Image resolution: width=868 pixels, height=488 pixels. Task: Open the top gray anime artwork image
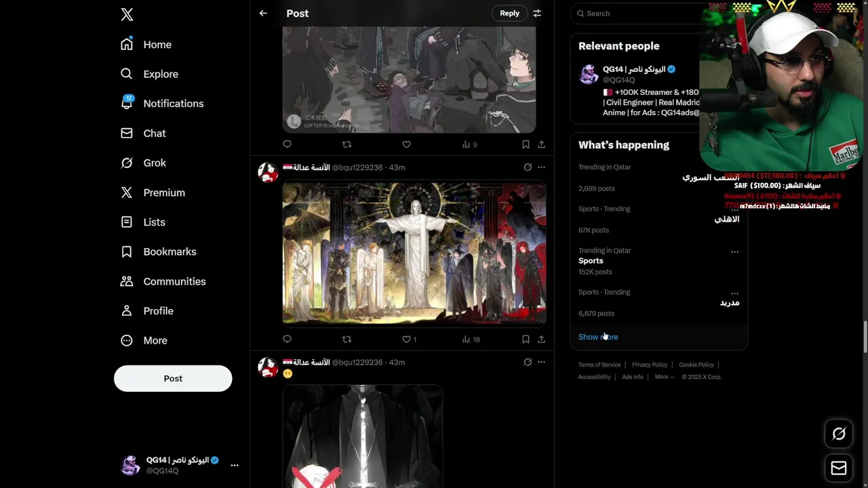pyautogui.click(x=409, y=80)
